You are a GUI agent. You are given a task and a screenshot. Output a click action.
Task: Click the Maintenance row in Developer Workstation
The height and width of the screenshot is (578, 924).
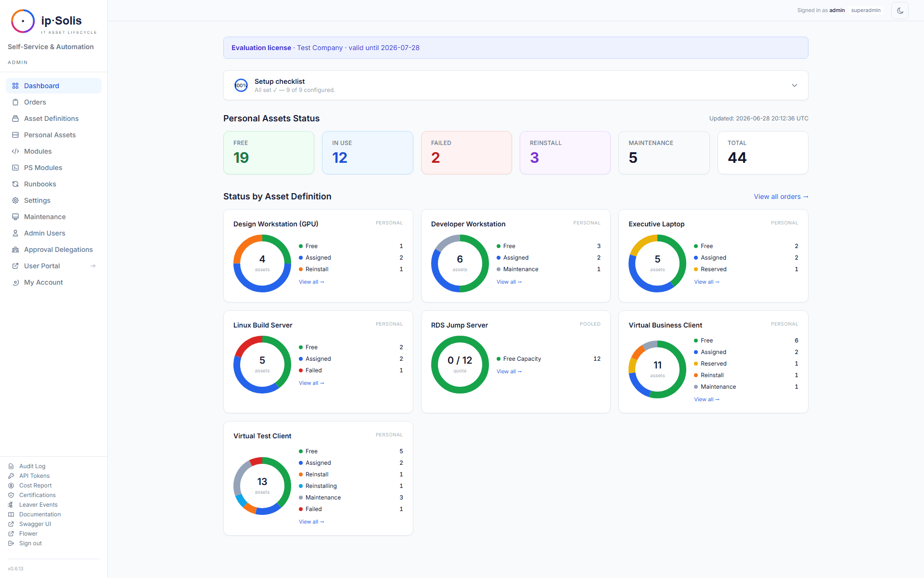pyautogui.click(x=549, y=269)
